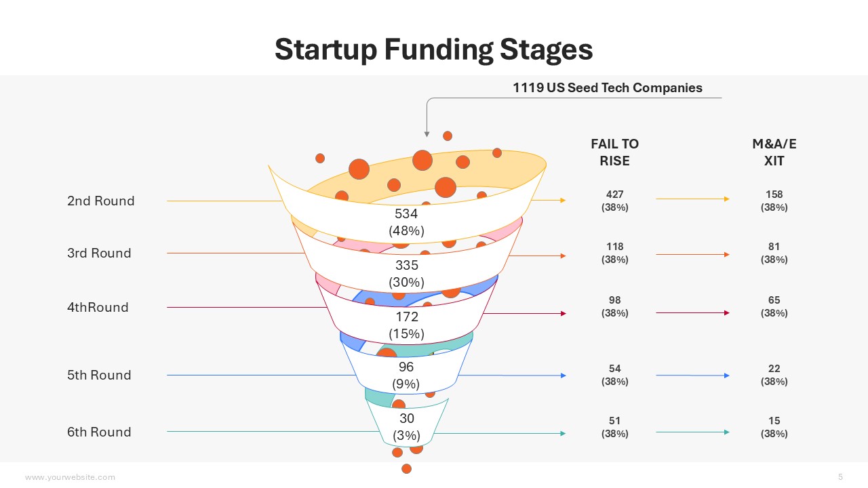The width and height of the screenshot is (868, 488).
Task: Click the 96 (9%) funnel band
Action: (x=406, y=375)
